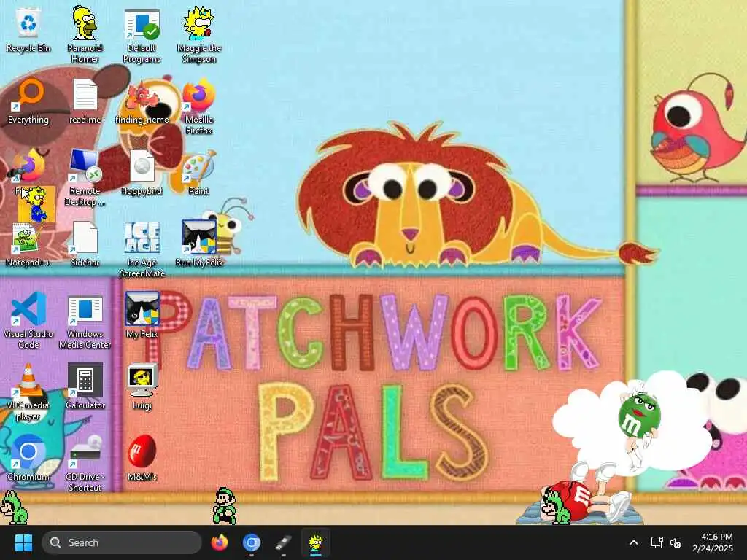Open Remote Desktop shortcut
This screenshot has height=560, width=747.
(x=85, y=178)
